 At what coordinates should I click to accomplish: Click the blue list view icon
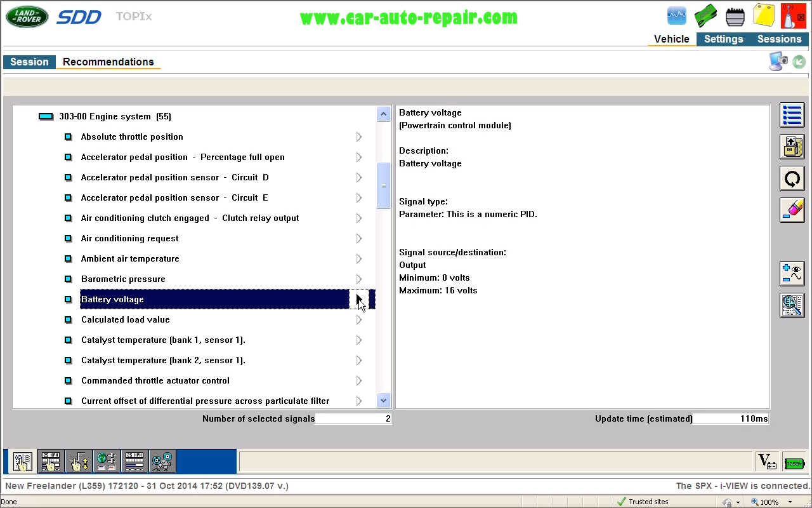[x=792, y=116]
